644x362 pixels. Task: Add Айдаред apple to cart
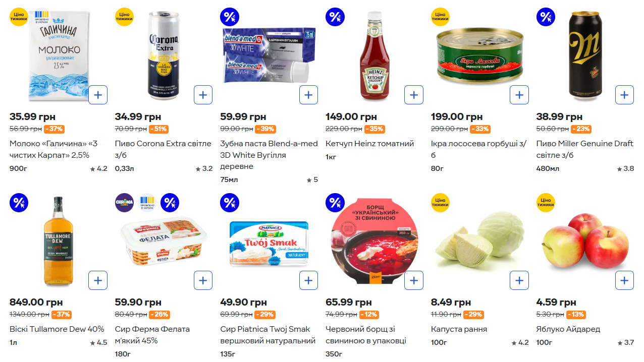(624, 280)
